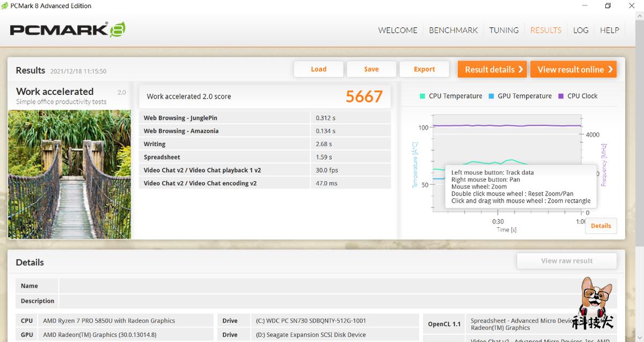Click View raw result button
This screenshot has height=342, width=644.
566,261
